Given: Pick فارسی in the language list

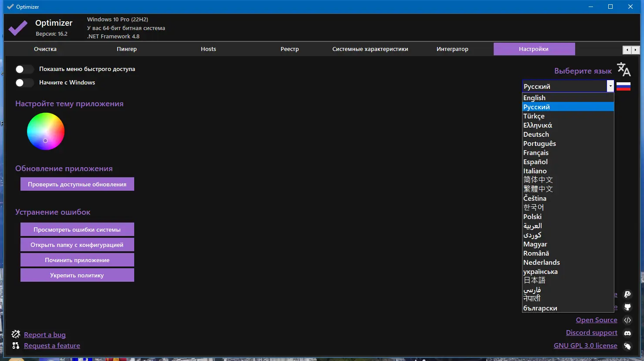Looking at the screenshot, I should 568,290.
